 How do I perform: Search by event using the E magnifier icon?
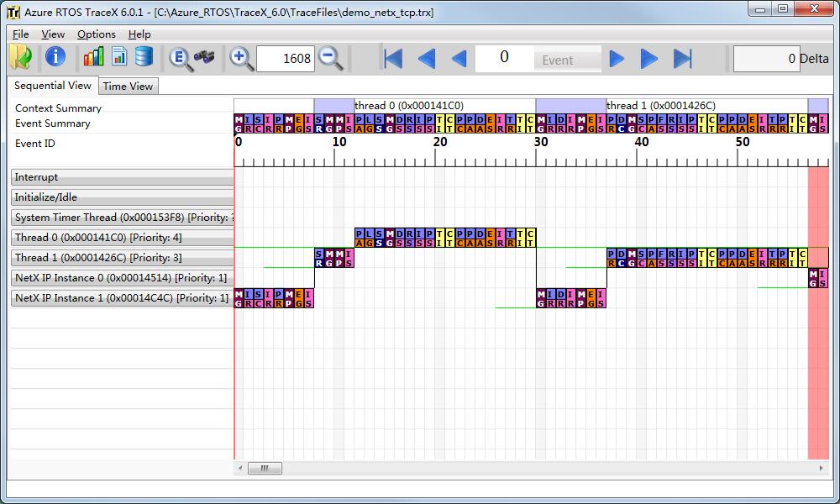pyautogui.click(x=181, y=59)
